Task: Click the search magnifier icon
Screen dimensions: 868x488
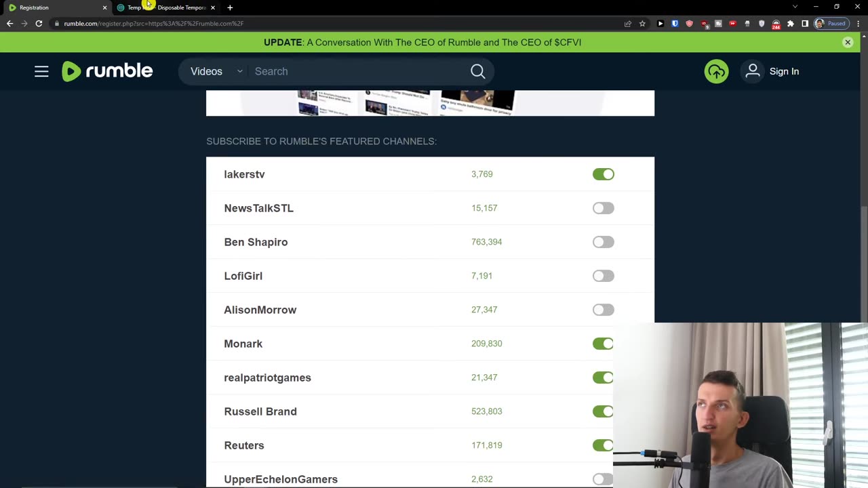Action: point(478,71)
